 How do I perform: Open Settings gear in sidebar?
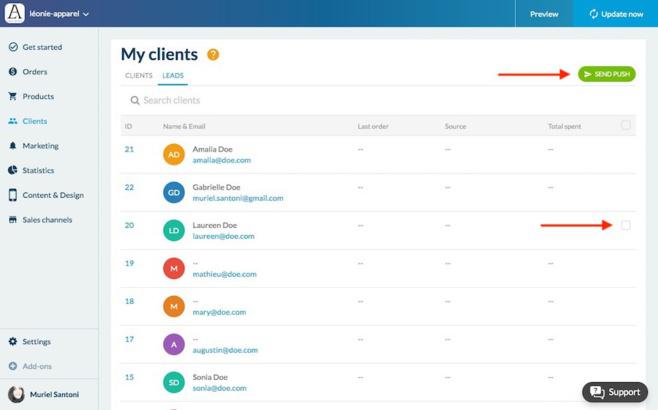pyautogui.click(x=13, y=342)
